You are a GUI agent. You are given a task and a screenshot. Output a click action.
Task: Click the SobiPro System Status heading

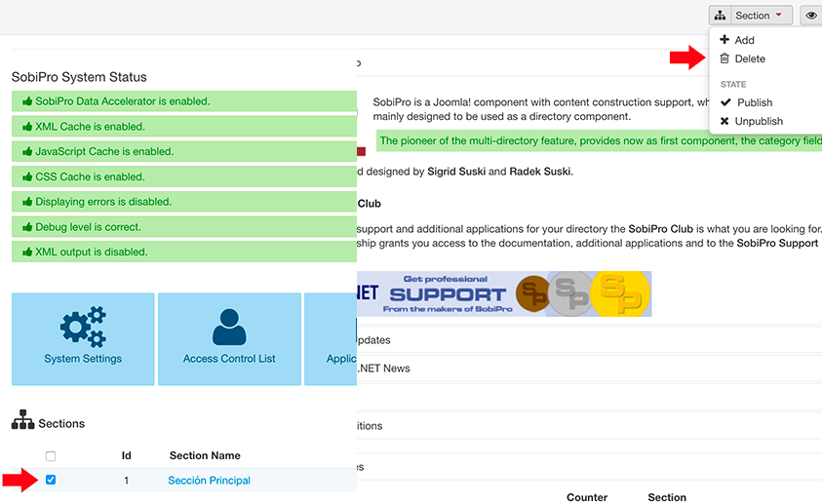79,77
